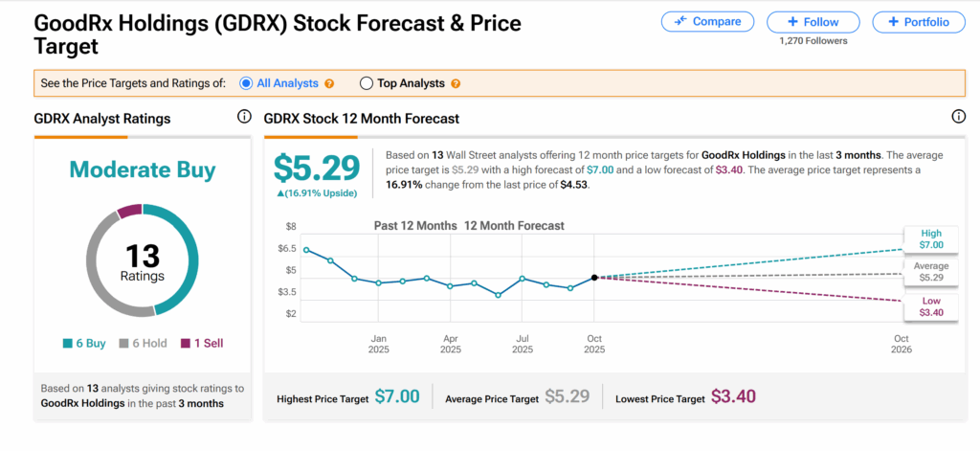Click the Low $3.40 forecast label
The height and width of the screenshot is (451, 980).
point(931,306)
